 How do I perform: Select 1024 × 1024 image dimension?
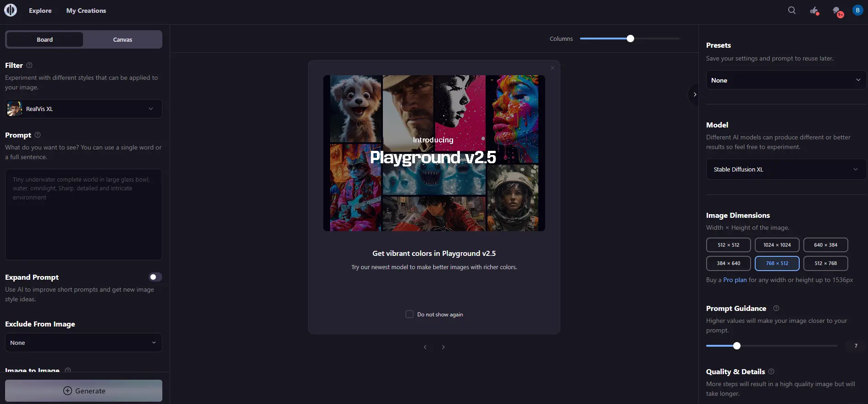(777, 245)
